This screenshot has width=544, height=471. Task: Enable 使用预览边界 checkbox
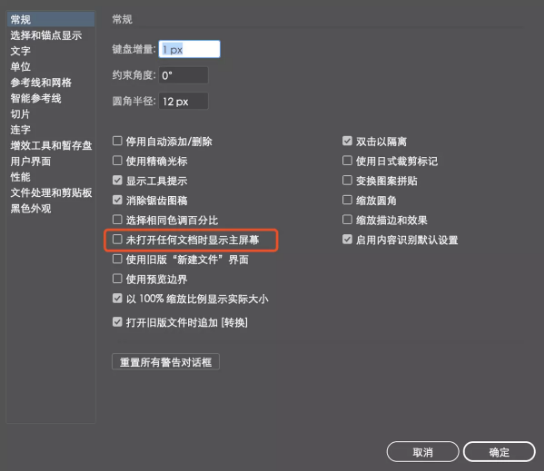(x=117, y=279)
